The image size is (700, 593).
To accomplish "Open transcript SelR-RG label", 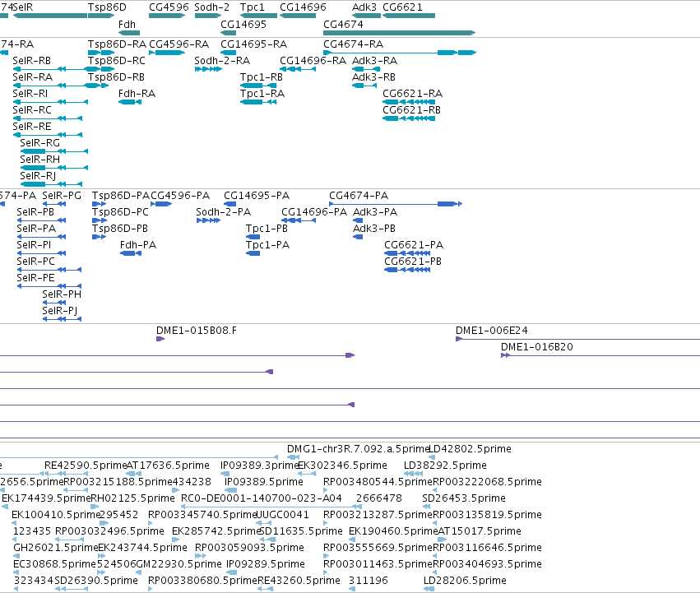I will pos(39,143).
